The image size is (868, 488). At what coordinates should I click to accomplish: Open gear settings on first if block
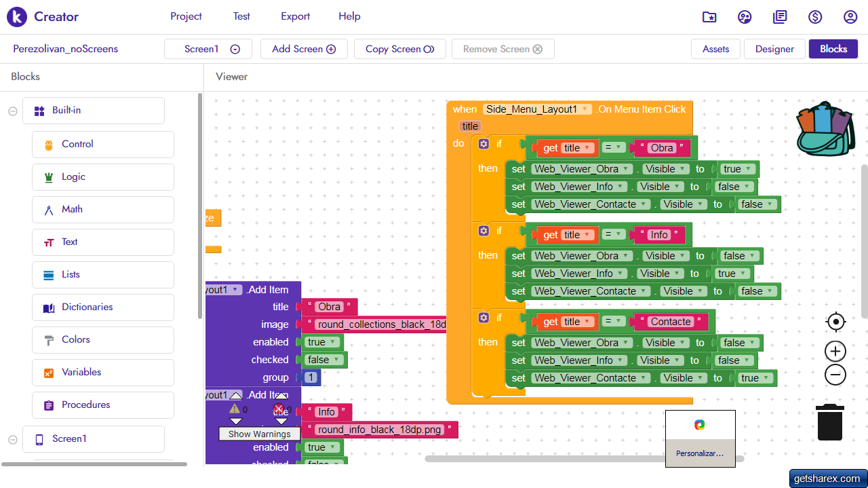[484, 144]
